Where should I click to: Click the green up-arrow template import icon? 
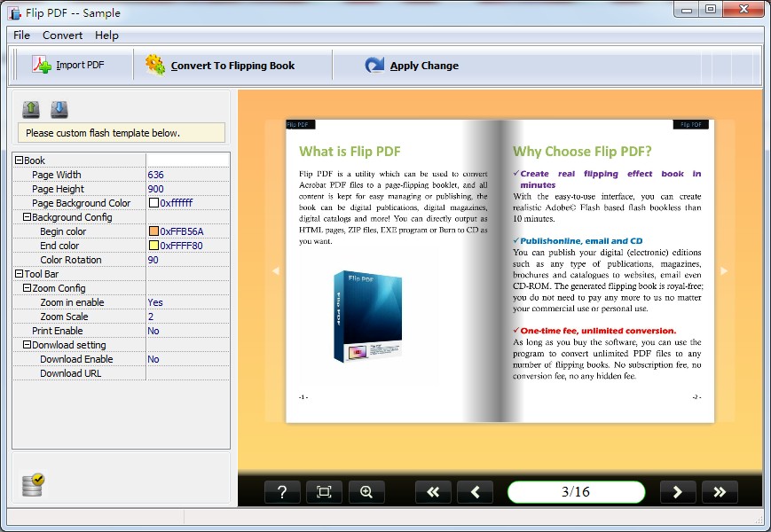click(x=31, y=109)
